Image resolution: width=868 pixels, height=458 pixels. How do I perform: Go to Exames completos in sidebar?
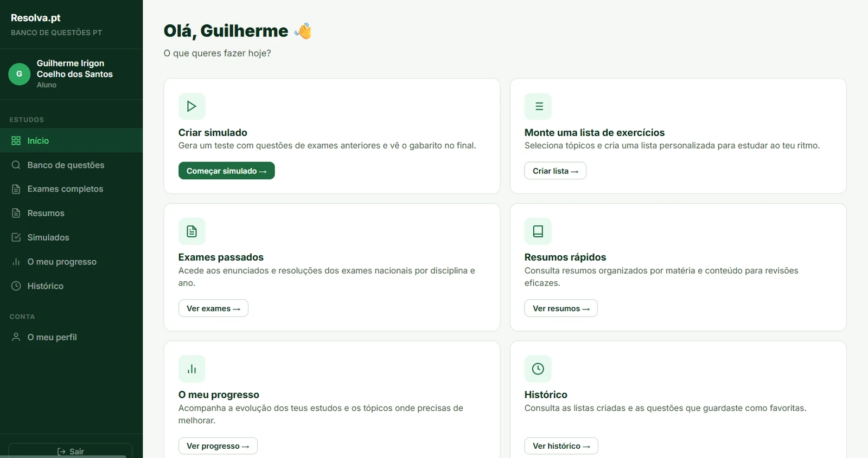pyautogui.click(x=71, y=189)
